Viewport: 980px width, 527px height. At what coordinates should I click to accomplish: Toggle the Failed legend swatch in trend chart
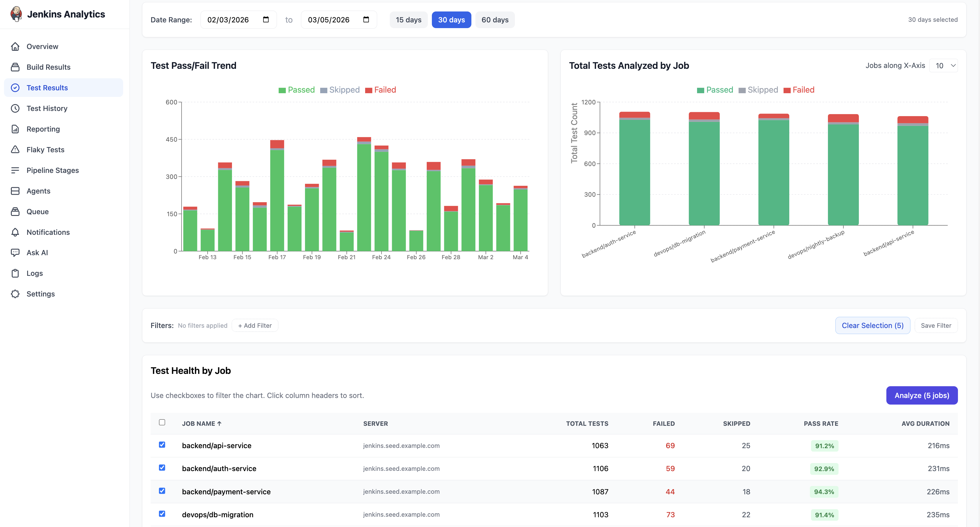[368, 90]
